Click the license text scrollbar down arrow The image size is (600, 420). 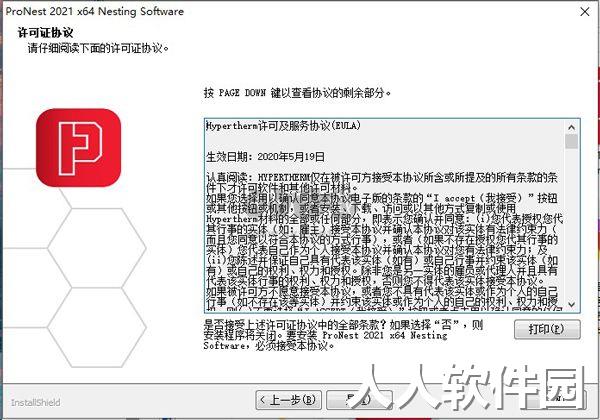point(571,304)
